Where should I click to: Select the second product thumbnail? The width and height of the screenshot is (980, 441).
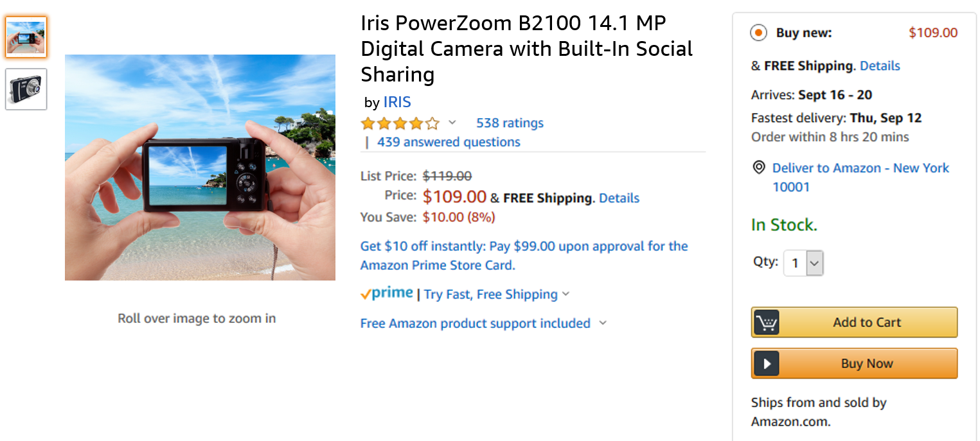(x=26, y=89)
